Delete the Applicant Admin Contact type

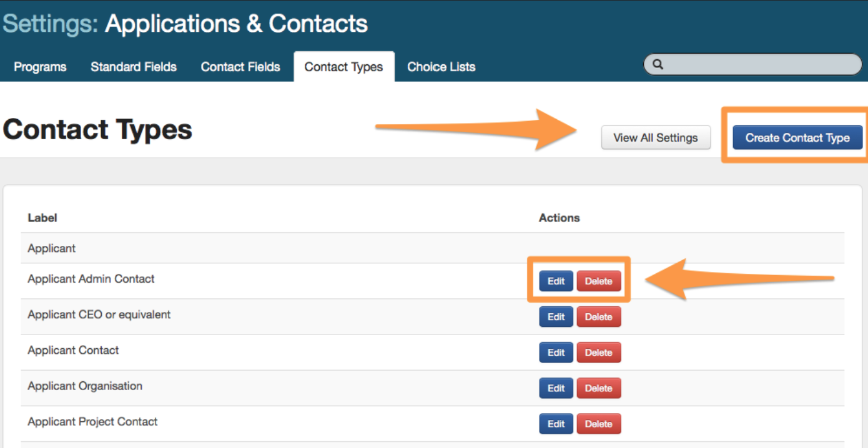(x=598, y=281)
